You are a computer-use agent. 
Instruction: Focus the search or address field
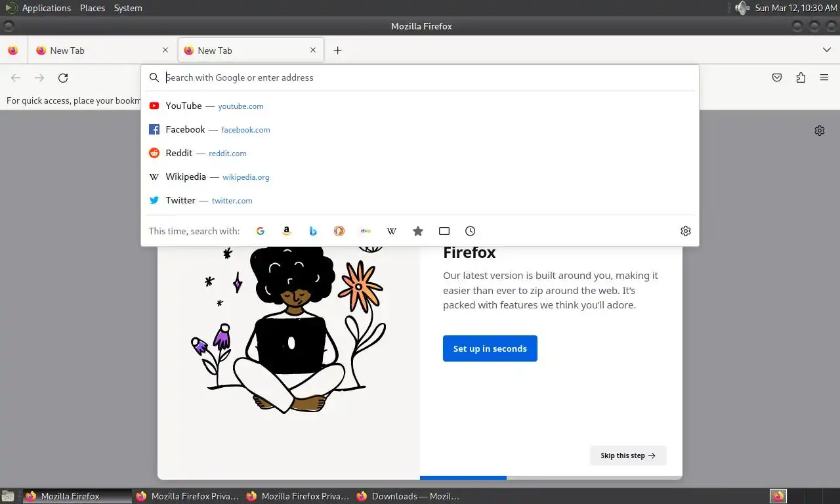point(420,77)
